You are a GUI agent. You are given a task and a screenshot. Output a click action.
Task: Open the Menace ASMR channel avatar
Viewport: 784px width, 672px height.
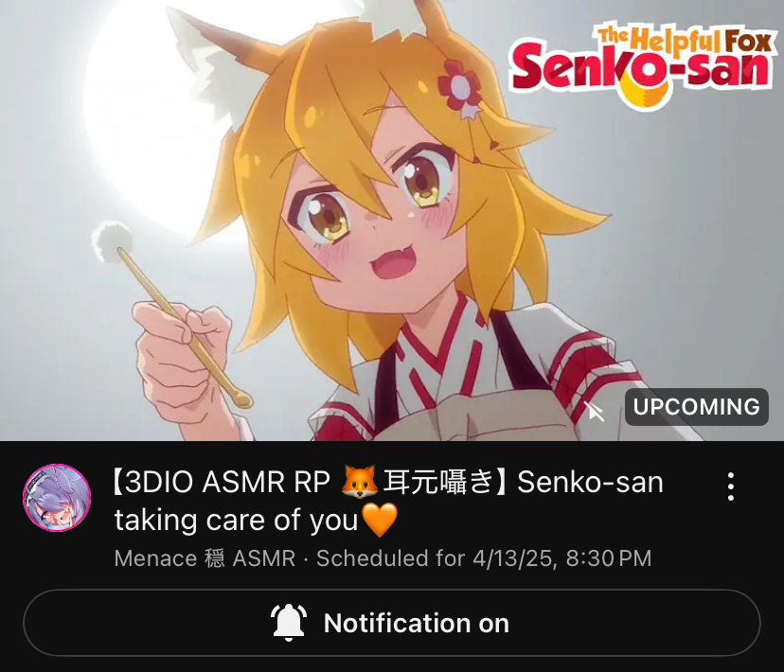click(57, 498)
